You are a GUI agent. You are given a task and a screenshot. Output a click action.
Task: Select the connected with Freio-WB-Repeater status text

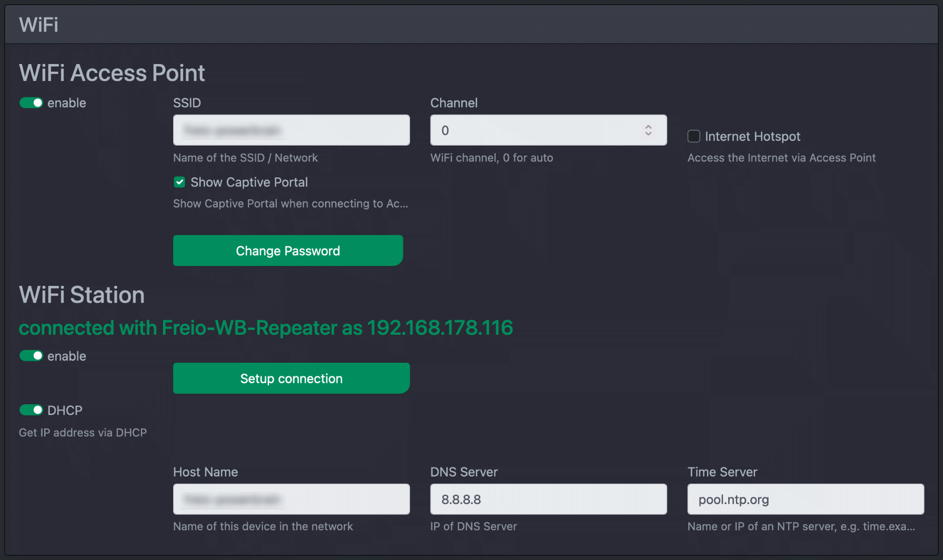click(265, 328)
